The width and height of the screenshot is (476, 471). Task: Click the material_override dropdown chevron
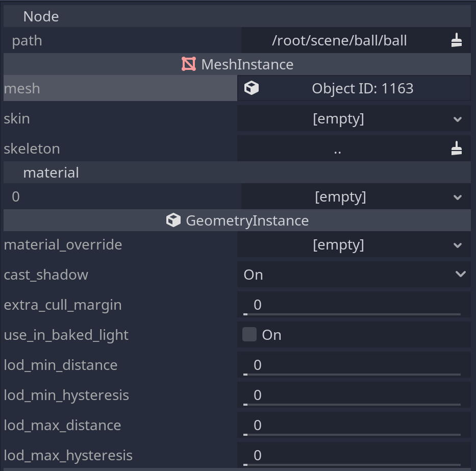pos(459,245)
